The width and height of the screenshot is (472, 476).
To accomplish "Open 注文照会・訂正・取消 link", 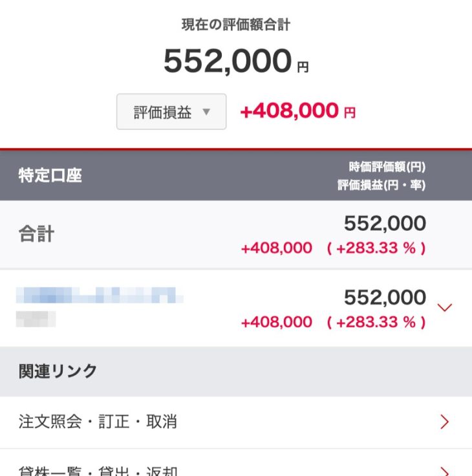I will click(98, 422).
